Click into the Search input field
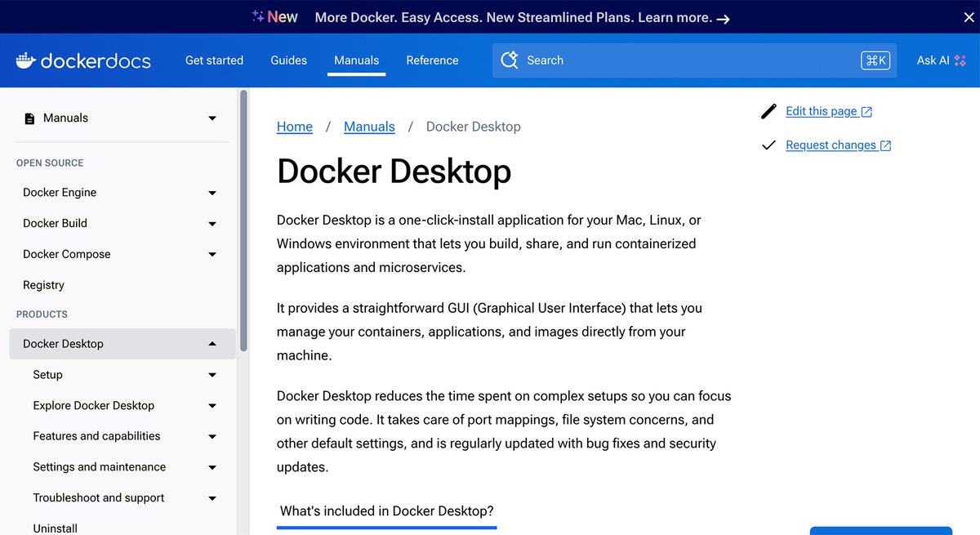 (x=694, y=60)
